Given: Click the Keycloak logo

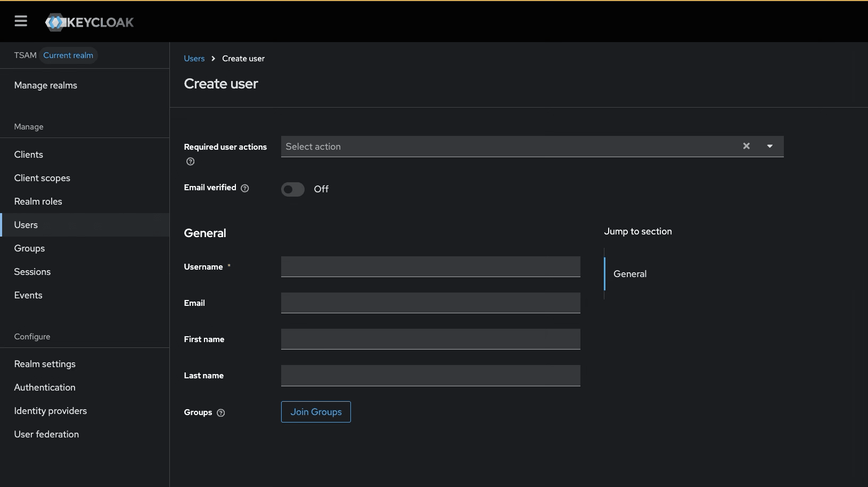Looking at the screenshot, I should click(89, 22).
